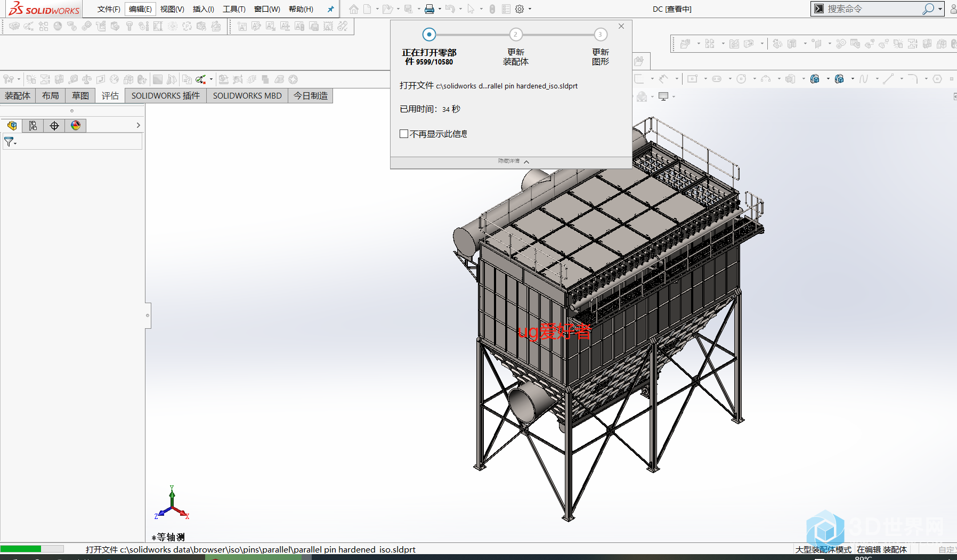Click the Performance Evaluation stopwatch icon
Viewport: 957px width, 560px height.
pyautogui.click(x=142, y=79)
